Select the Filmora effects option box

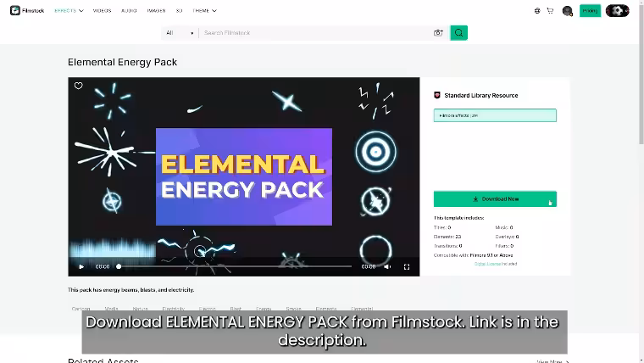click(x=495, y=115)
